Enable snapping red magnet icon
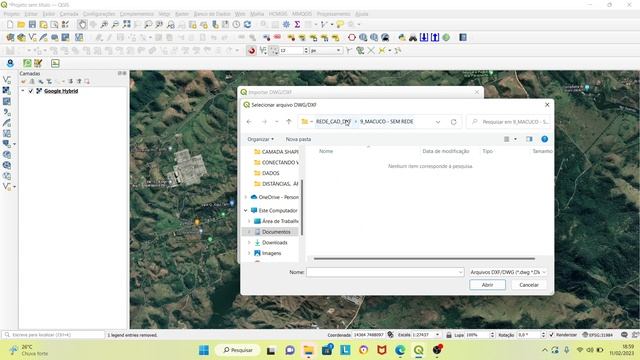The height and width of the screenshot is (360, 640). point(251,51)
